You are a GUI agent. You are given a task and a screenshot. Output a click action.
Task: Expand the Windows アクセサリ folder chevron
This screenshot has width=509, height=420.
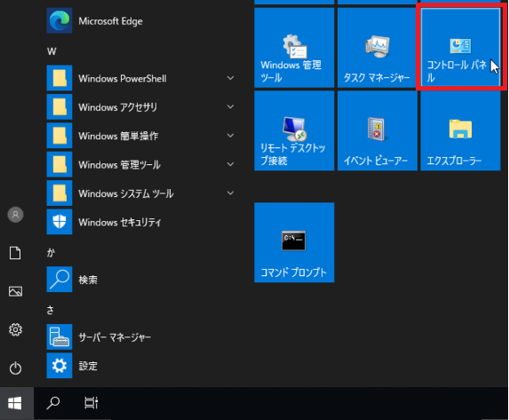(x=230, y=107)
